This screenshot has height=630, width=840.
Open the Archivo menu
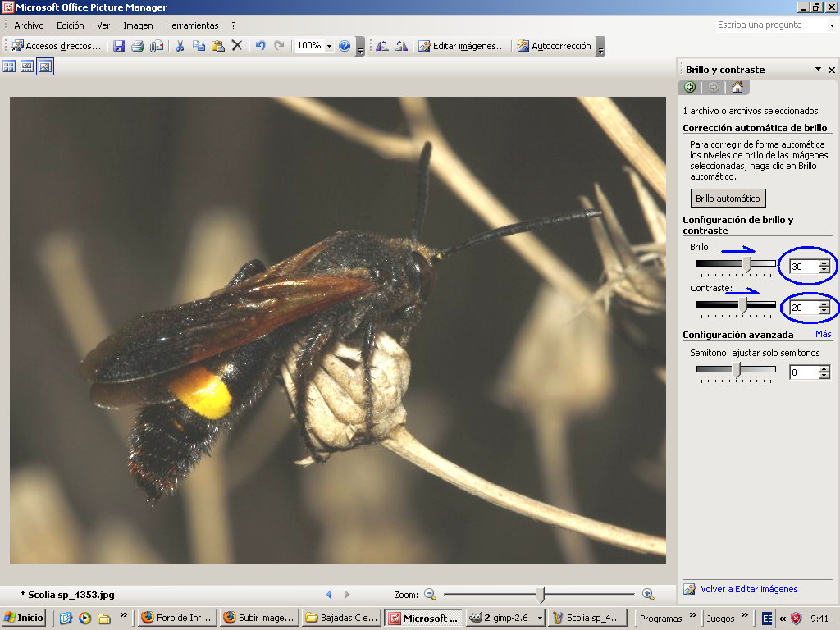(x=29, y=25)
